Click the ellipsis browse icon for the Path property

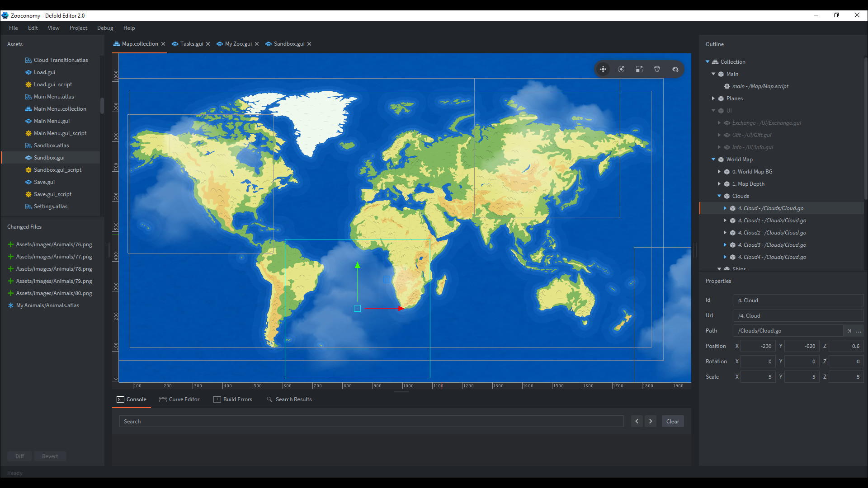[x=859, y=330]
